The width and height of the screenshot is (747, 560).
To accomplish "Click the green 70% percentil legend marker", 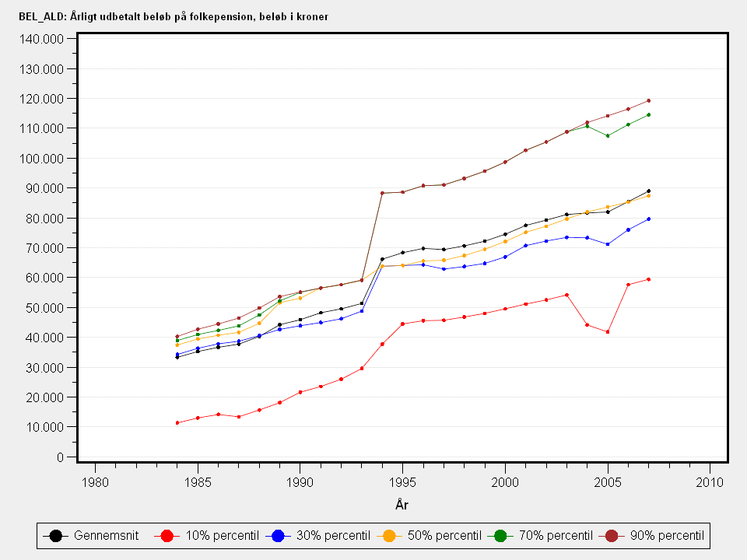I will click(x=500, y=535).
